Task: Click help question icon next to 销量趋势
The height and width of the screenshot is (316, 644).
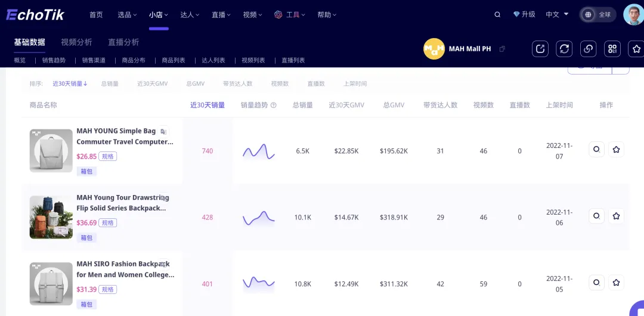Action: click(274, 105)
